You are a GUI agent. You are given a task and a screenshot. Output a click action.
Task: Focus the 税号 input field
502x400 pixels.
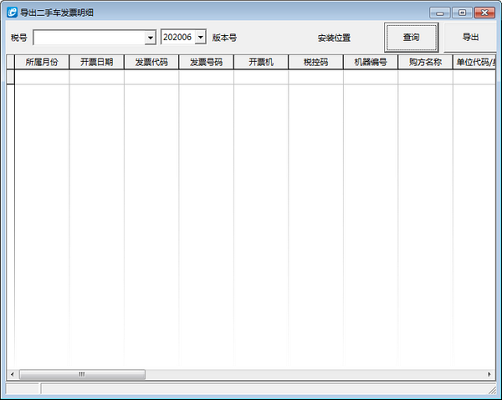click(x=89, y=37)
